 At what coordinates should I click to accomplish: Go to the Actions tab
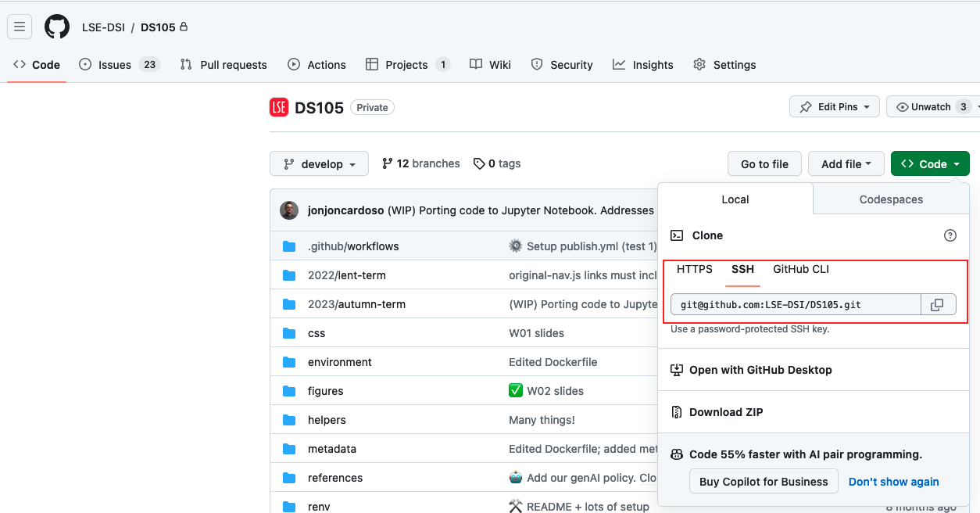point(317,65)
